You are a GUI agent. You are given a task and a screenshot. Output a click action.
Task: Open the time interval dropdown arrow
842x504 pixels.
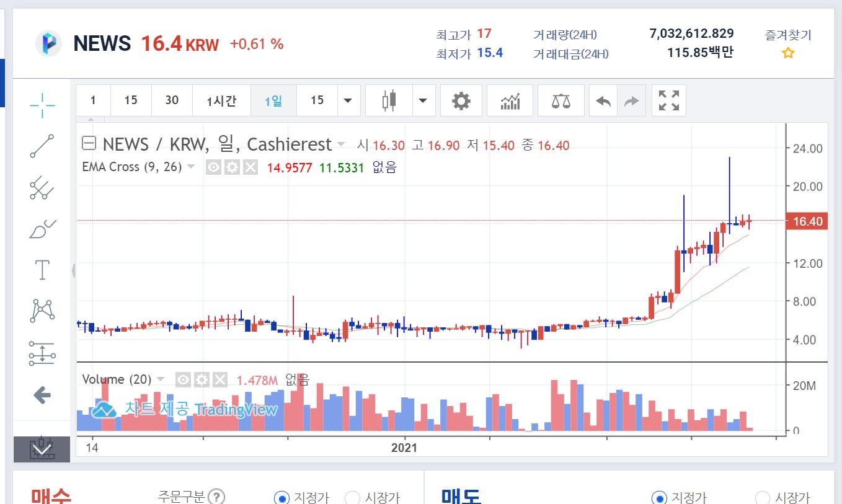(x=348, y=100)
